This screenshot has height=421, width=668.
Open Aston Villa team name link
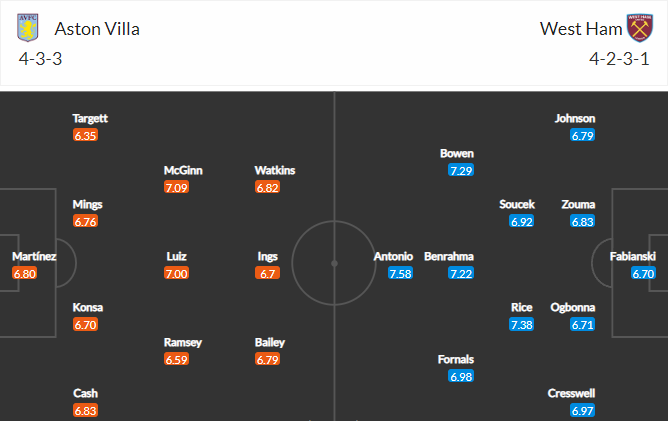click(97, 29)
